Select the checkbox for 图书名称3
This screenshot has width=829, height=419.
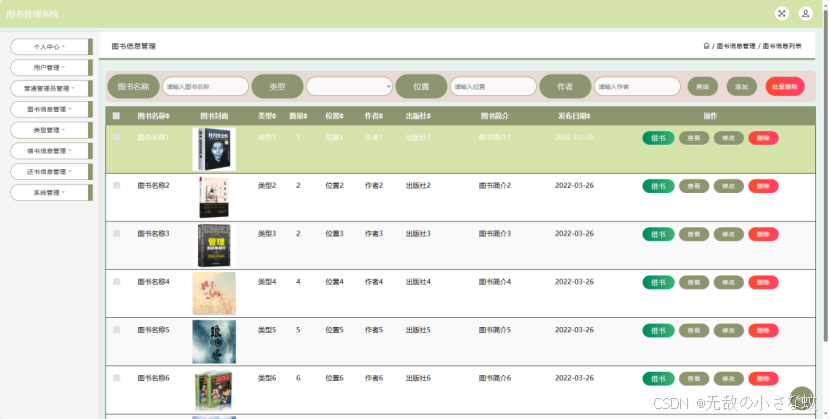(116, 233)
